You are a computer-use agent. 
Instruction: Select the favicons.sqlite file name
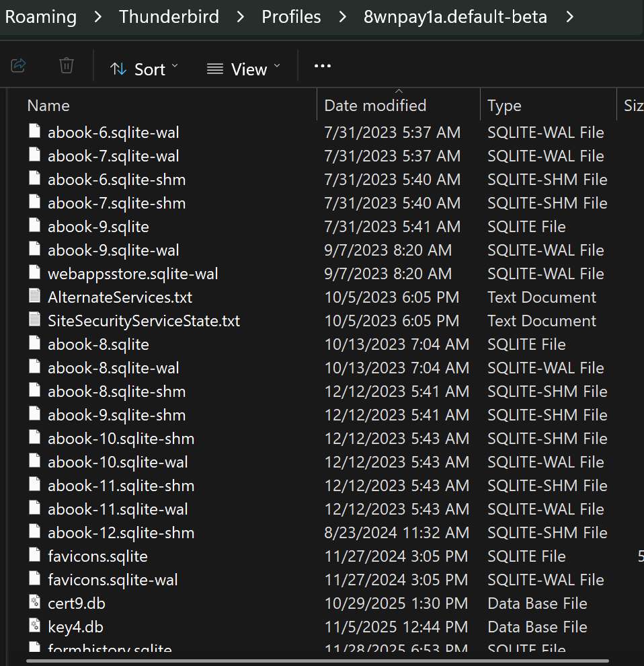coord(97,556)
